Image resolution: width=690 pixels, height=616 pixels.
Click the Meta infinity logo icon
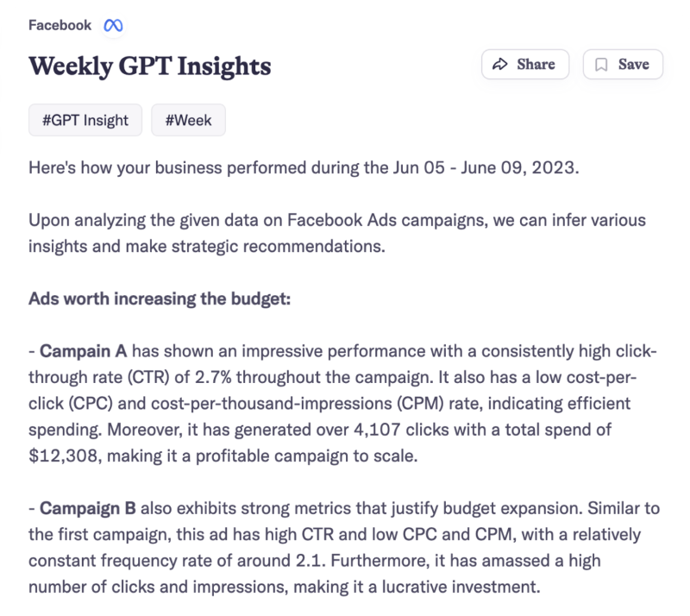pos(113,25)
